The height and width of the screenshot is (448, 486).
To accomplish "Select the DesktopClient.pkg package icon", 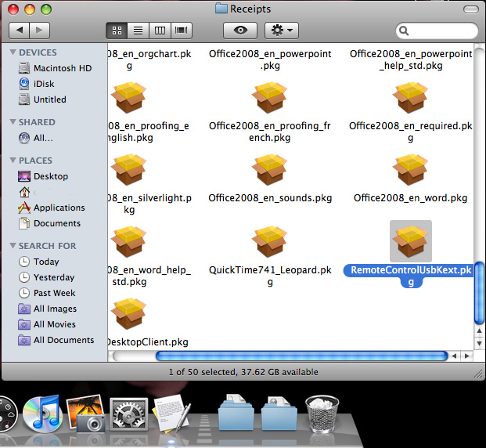I will pyautogui.click(x=128, y=313).
